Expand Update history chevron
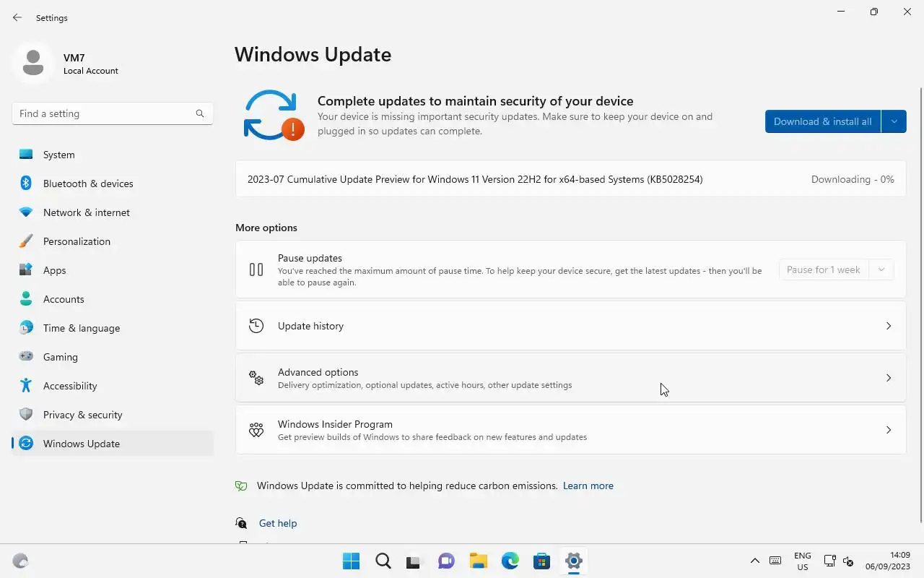The height and width of the screenshot is (578, 924). coord(889,326)
